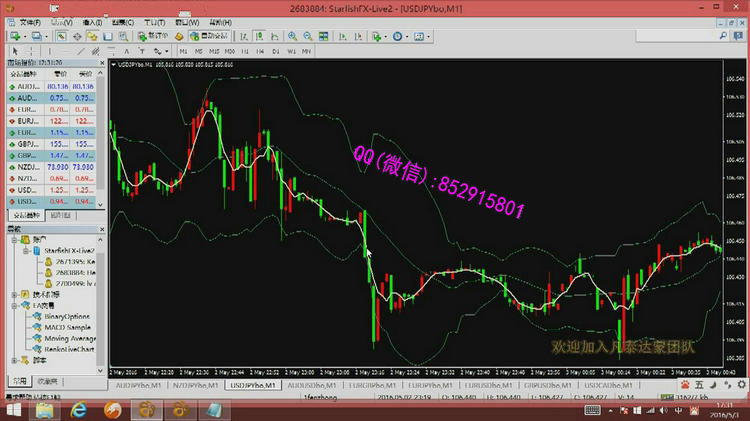Select the NZDJ row in Market Watch
The image size is (750, 421).
(x=27, y=166)
